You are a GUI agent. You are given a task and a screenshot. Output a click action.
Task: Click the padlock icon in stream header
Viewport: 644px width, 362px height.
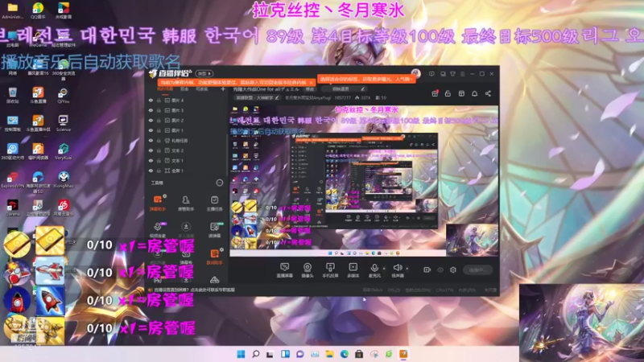tap(448, 93)
